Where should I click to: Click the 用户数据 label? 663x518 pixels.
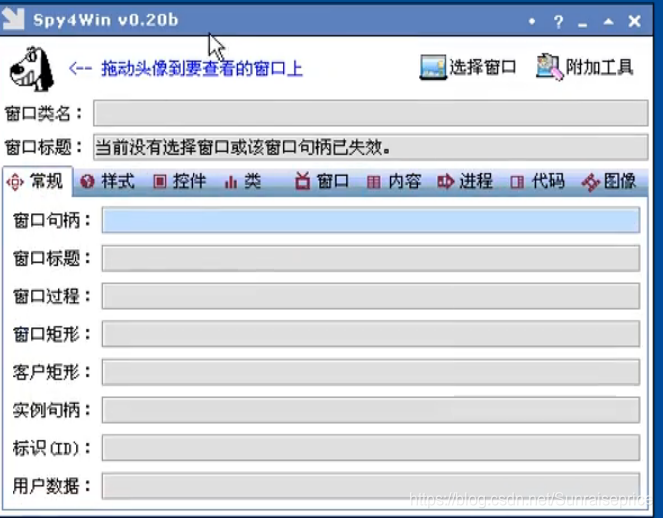point(52,486)
